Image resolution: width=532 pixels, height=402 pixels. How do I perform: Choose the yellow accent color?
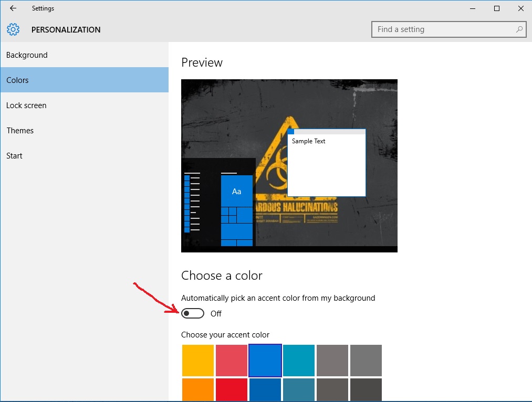point(198,361)
